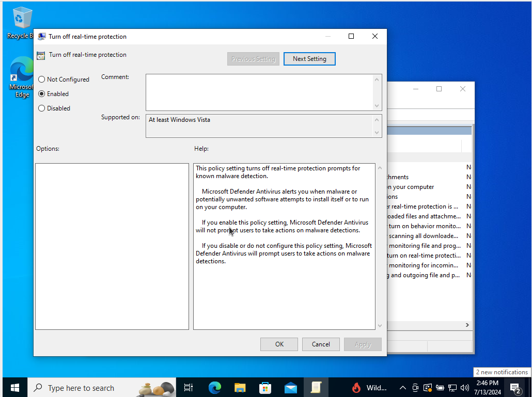Open the Windows Start menu
Image resolution: width=532 pixels, height=397 pixels.
point(15,388)
